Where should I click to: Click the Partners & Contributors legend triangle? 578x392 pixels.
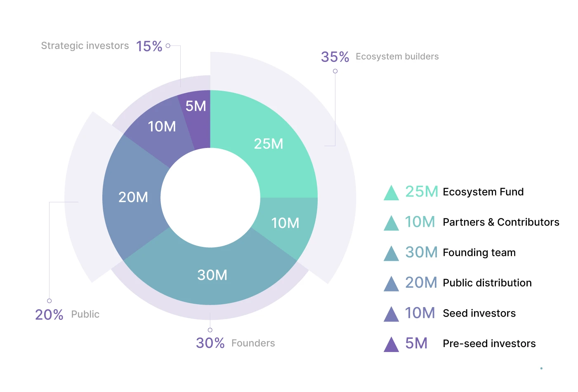click(x=391, y=223)
